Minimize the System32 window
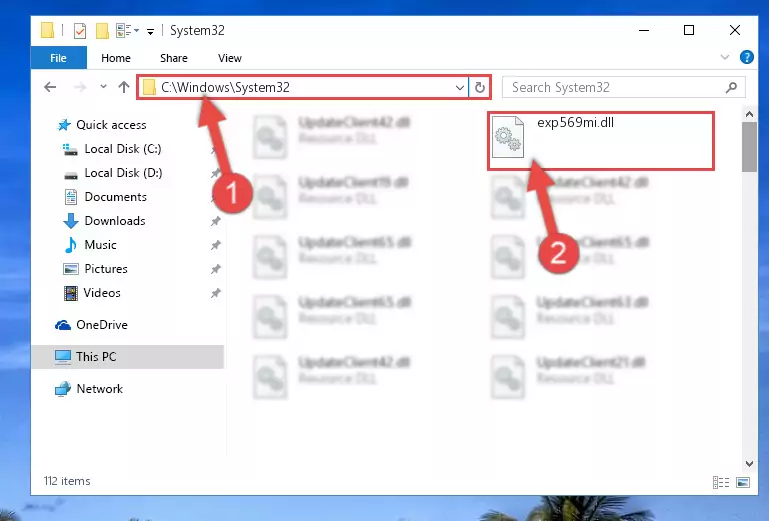This screenshot has height=521, width=769. point(644,30)
